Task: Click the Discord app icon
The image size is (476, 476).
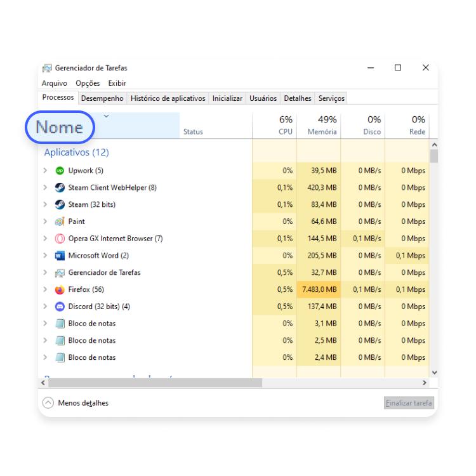Action: [60, 307]
